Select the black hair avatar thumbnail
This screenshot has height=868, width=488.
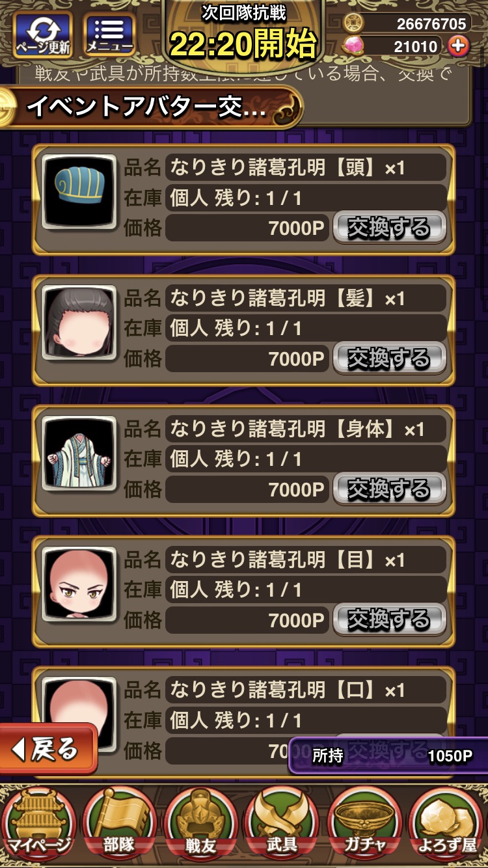[x=79, y=323]
